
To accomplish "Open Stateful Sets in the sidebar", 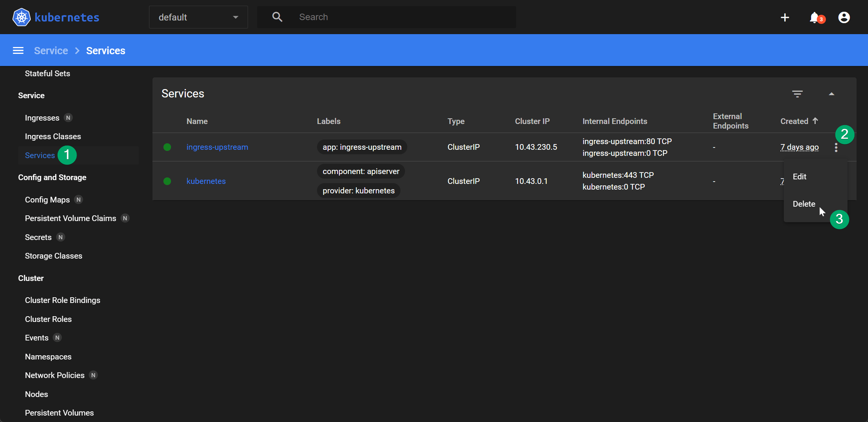I will tap(47, 74).
